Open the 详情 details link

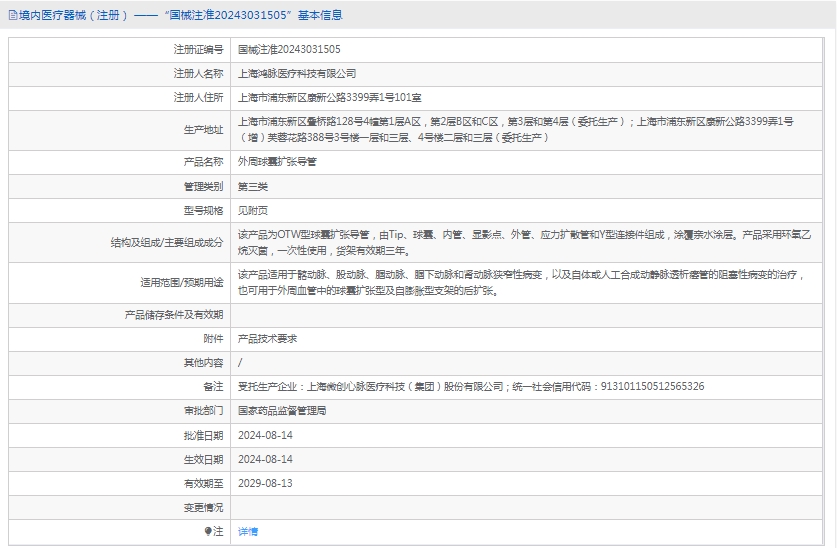point(248,532)
